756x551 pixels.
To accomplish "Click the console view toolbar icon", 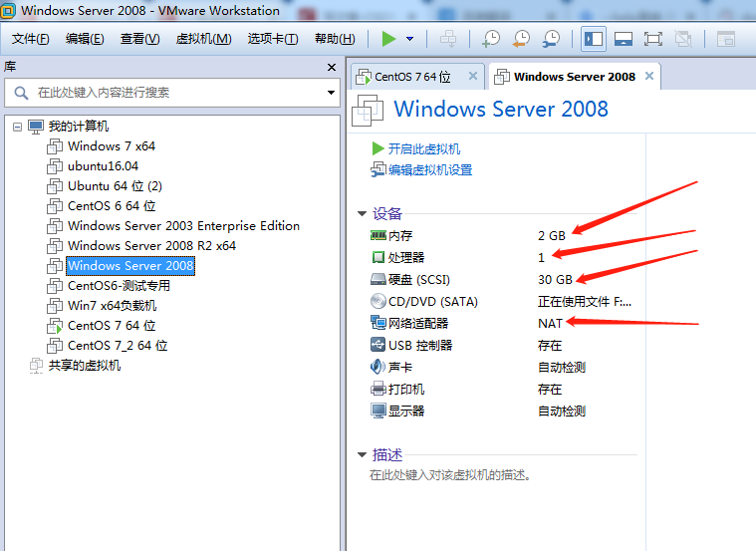I will [726, 39].
